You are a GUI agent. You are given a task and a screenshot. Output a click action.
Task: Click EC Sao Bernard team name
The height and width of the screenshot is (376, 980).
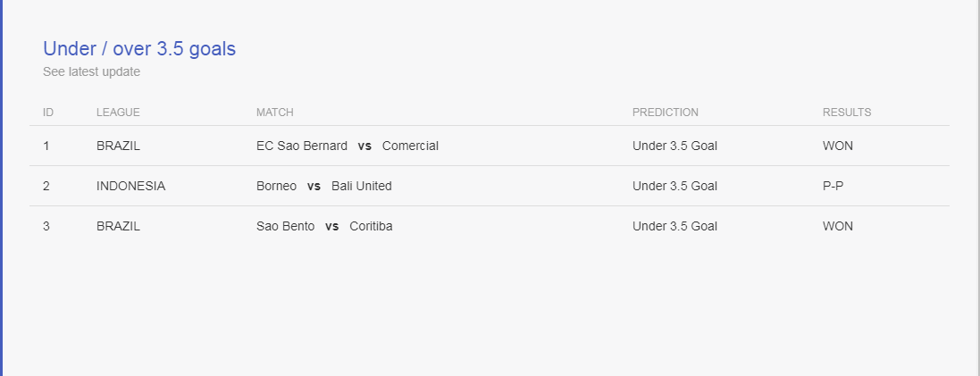302,146
